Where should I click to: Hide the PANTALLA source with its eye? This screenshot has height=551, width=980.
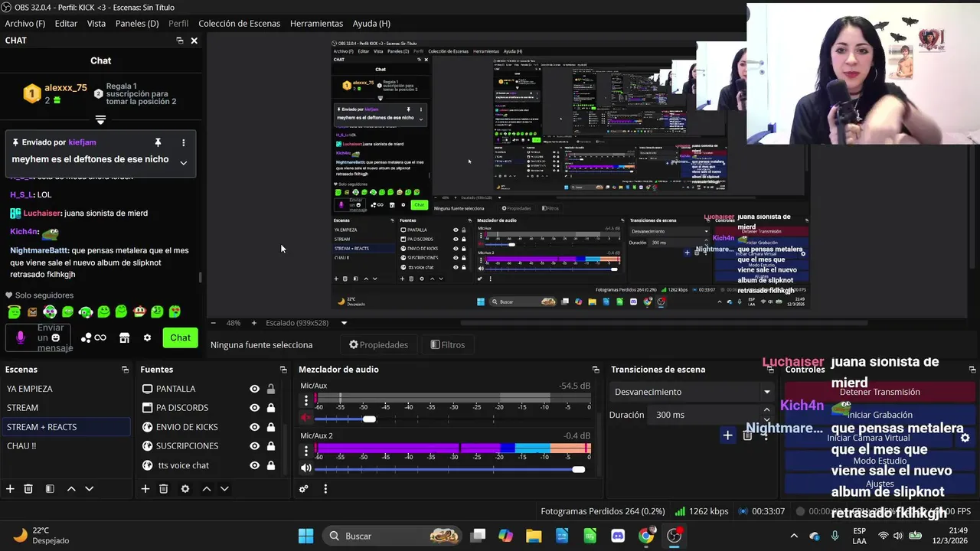pyautogui.click(x=255, y=389)
